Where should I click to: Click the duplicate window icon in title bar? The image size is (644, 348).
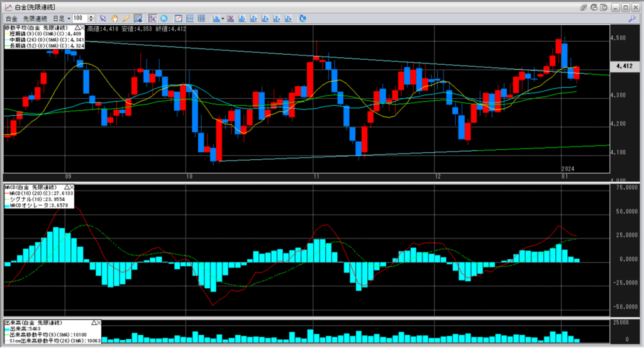[x=604, y=8]
